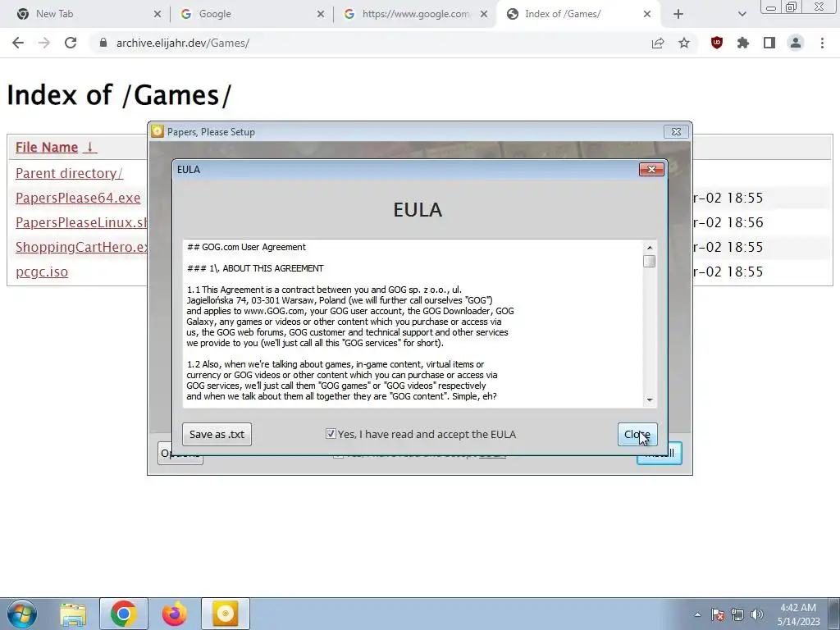Close the EULA dialog with red X

(651, 169)
